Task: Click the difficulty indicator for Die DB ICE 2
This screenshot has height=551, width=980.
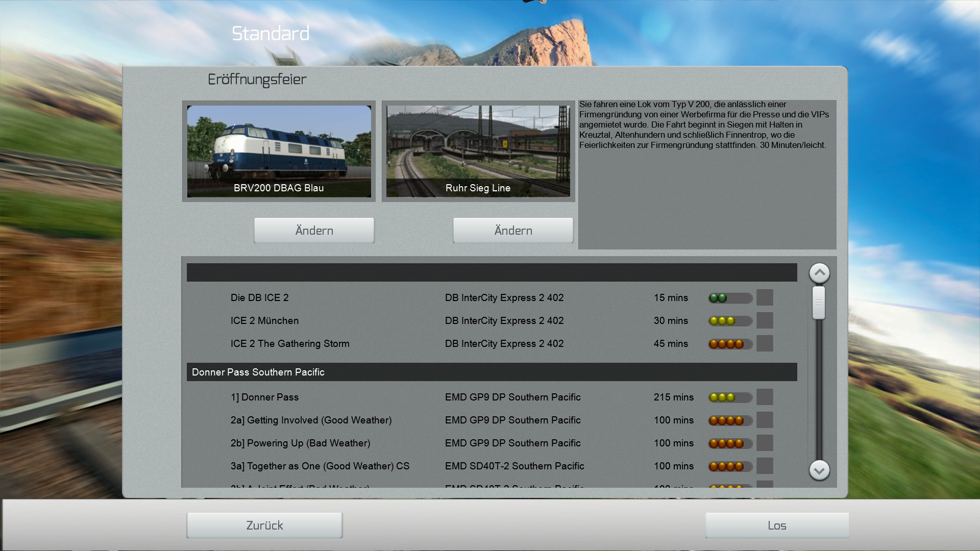Action: click(x=730, y=298)
